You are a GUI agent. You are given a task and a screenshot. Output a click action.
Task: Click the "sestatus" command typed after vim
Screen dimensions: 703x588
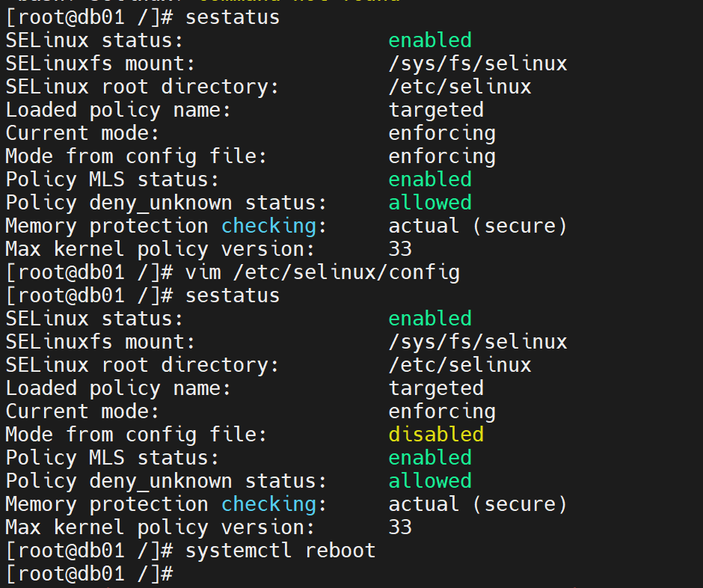233,295
